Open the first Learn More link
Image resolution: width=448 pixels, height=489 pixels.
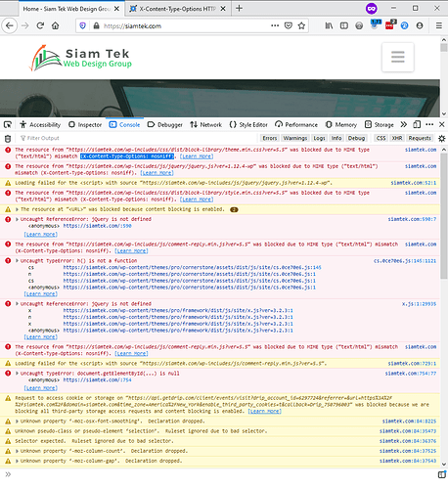[x=197, y=156]
